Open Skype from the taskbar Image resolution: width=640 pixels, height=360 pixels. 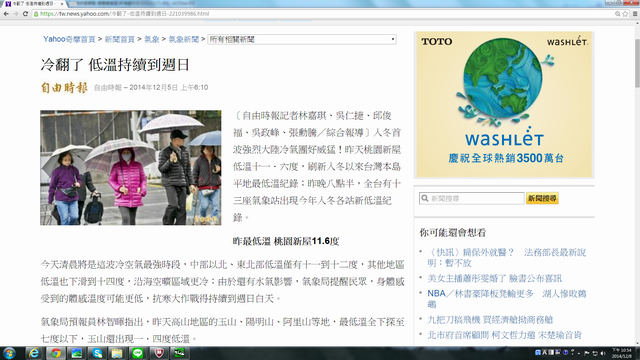coord(97,353)
